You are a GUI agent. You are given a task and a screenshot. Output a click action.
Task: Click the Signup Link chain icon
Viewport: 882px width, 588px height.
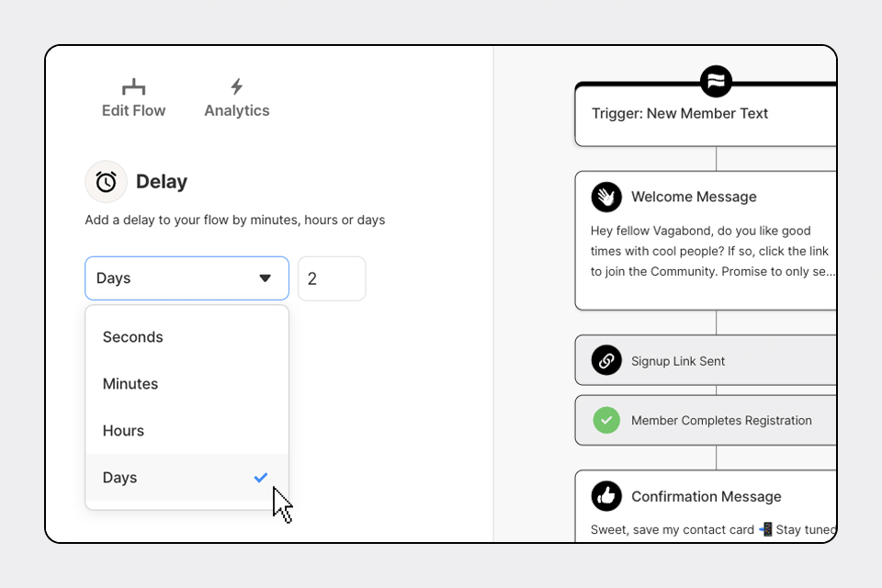tap(606, 361)
